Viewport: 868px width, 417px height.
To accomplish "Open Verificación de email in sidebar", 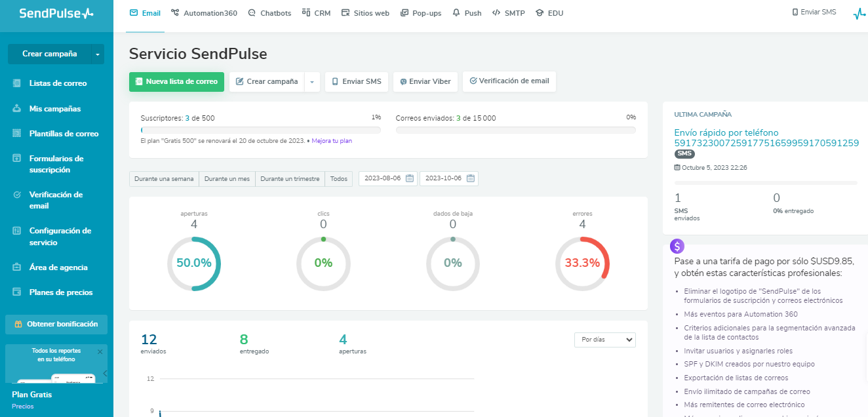I will (x=56, y=200).
